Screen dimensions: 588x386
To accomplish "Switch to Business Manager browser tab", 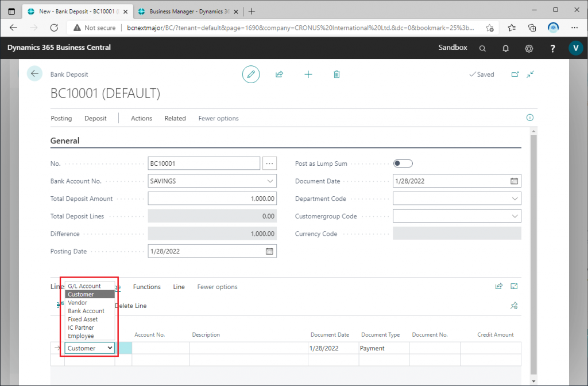I will click(189, 11).
